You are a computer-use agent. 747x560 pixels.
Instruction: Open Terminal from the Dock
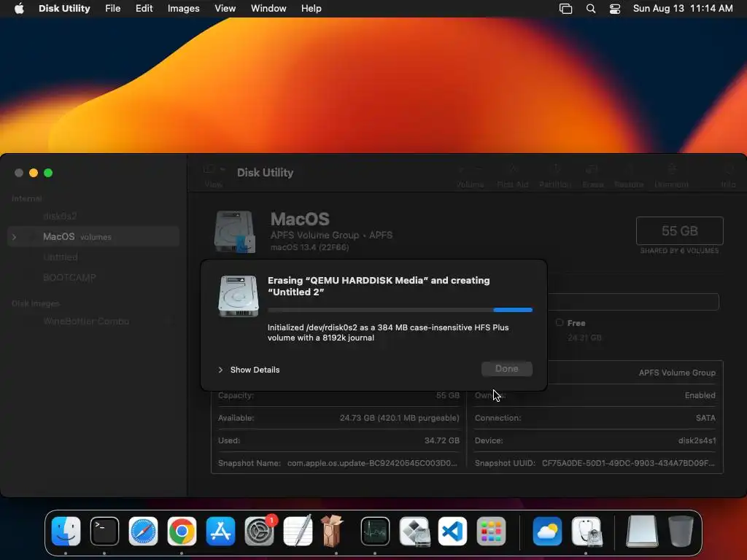tap(104, 531)
